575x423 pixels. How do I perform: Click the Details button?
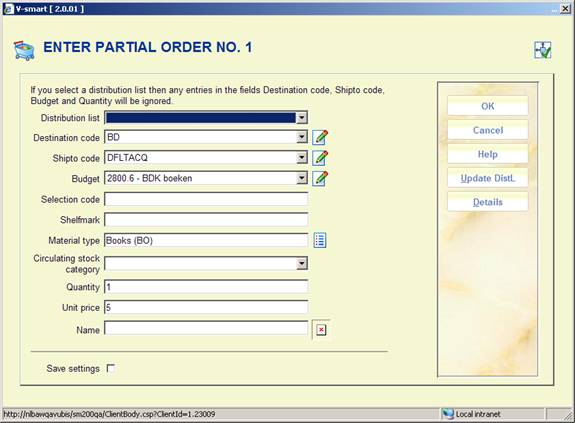(487, 202)
